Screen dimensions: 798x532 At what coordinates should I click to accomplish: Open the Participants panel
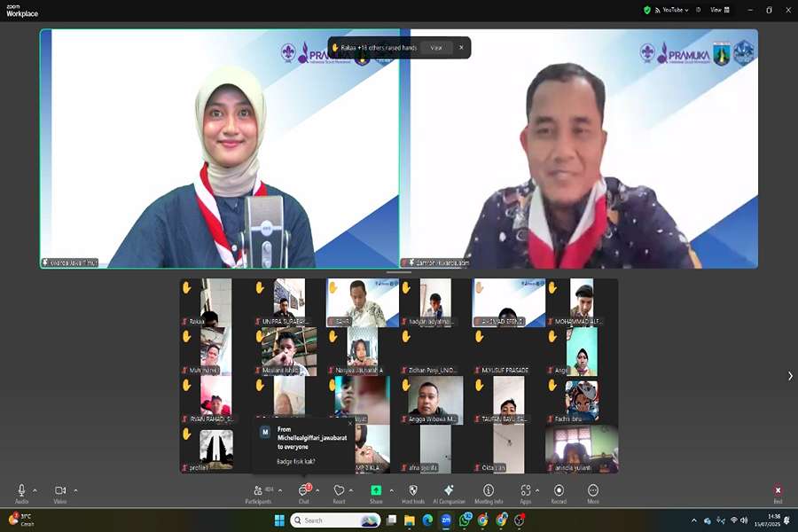(258, 494)
